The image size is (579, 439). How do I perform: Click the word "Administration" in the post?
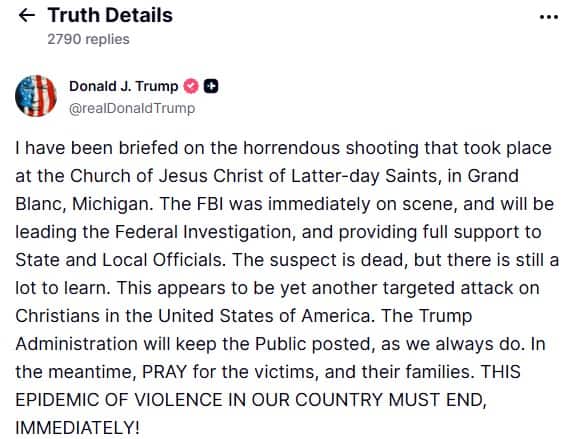coord(76,344)
